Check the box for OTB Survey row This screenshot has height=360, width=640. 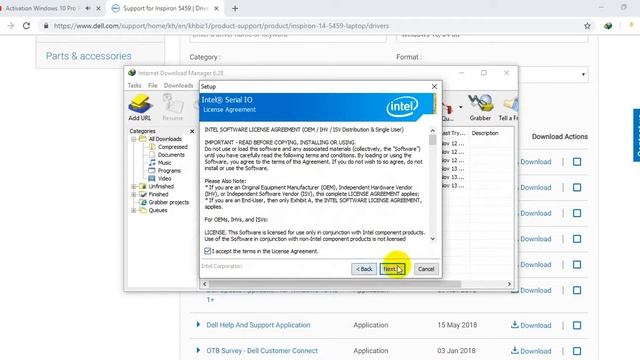coord(577,351)
